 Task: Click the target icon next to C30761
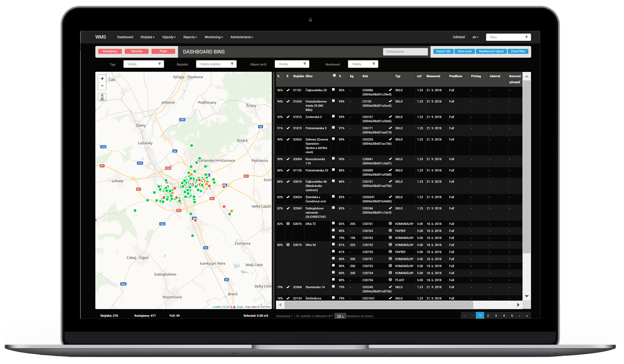click(x=390, y=223)
